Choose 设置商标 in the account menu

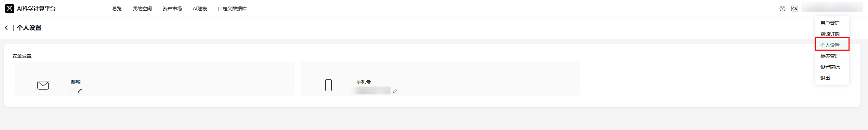pos(830,67)
